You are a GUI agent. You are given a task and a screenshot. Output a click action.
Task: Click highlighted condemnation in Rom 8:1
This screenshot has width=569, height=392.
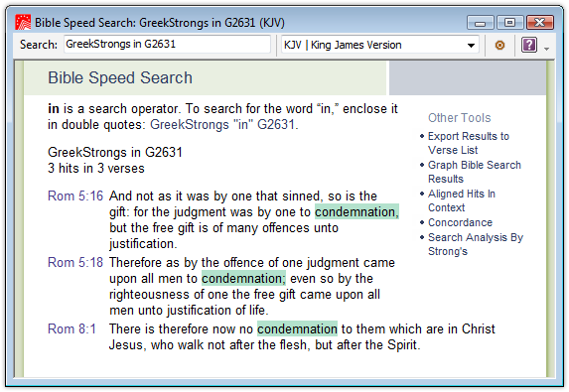297,328
